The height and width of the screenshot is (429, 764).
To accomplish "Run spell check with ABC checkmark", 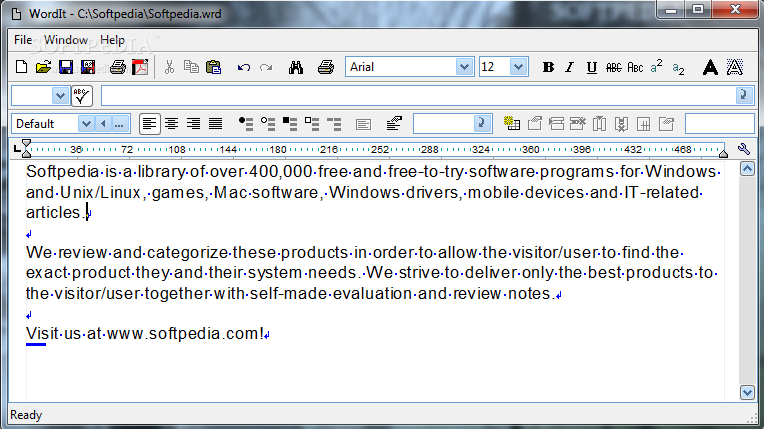I will coord(82,96).
